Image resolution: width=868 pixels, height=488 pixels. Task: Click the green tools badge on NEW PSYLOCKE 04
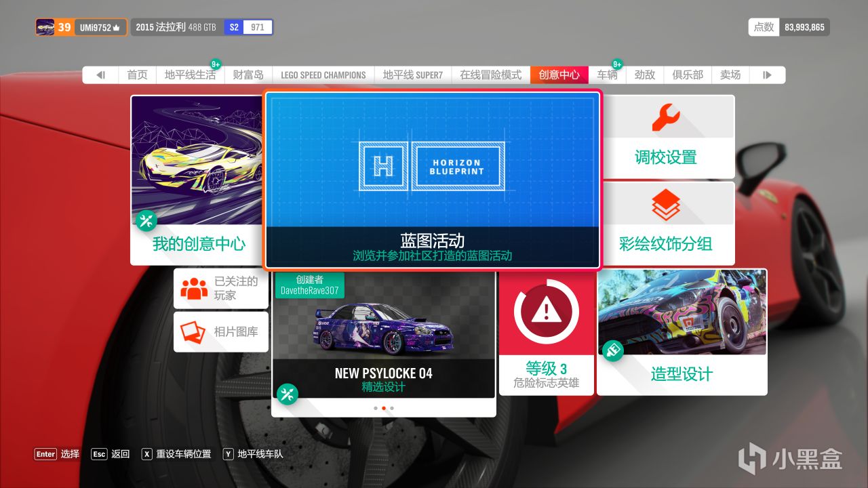coord(287,394)
